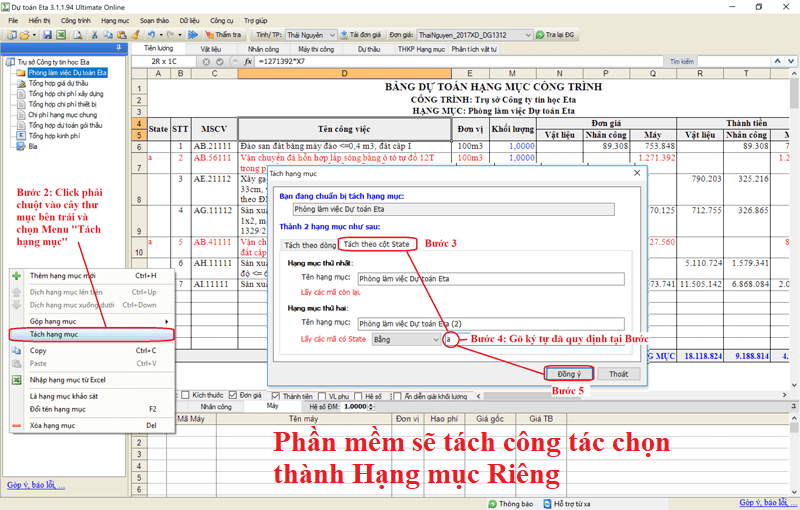This screenshot has height=510, width=800.
Task: Click the cancel X icon in formula bar
Action: click(206, 61)
